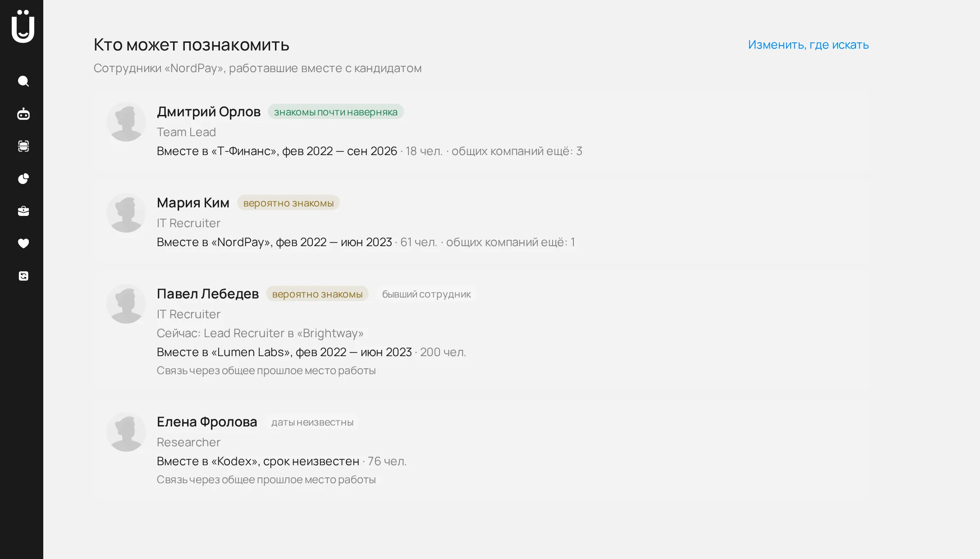Click the green 'знакомы почти наверняка' badge
The image size is (980, 559).
pos(336,112)
